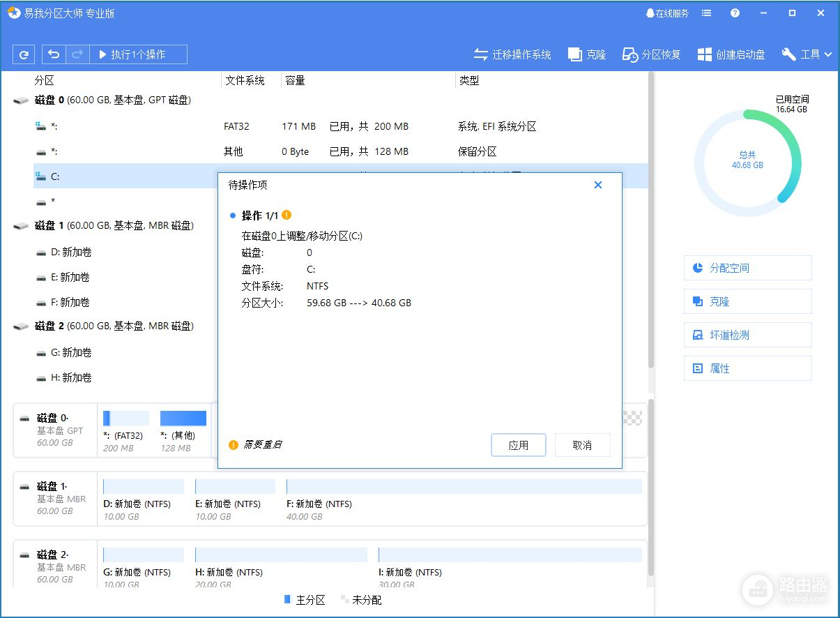
Task: Open the help question mark icon
Action: [x=735, y=13]
